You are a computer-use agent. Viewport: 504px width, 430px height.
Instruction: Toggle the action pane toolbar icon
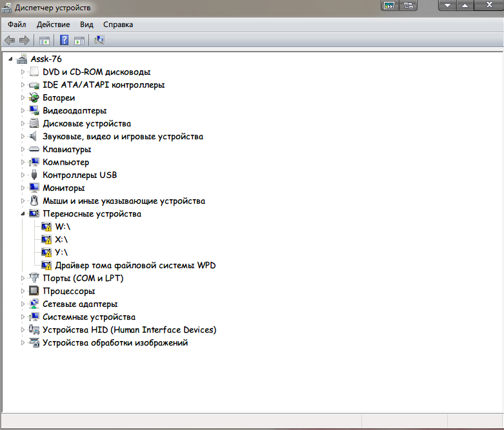[79, 41]
